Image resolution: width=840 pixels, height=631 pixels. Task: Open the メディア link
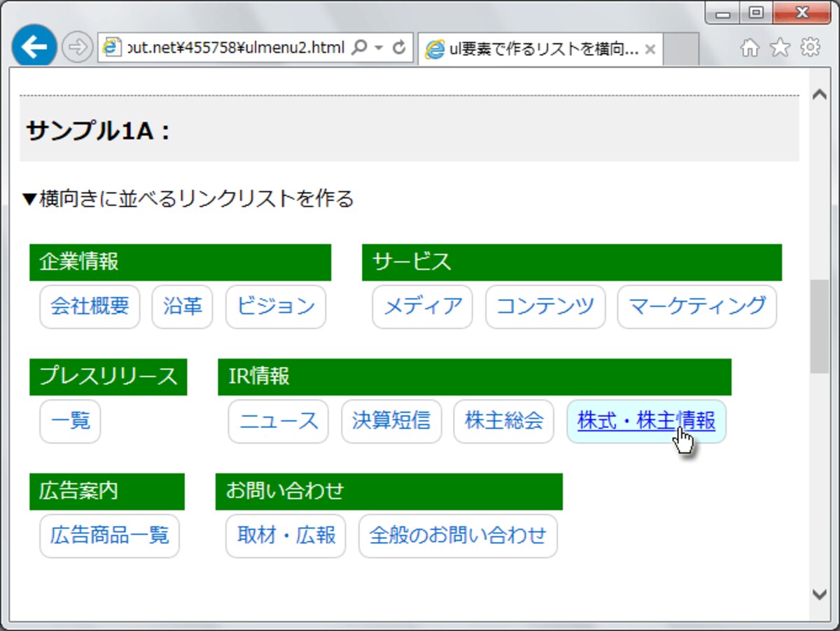click(423, 306)
